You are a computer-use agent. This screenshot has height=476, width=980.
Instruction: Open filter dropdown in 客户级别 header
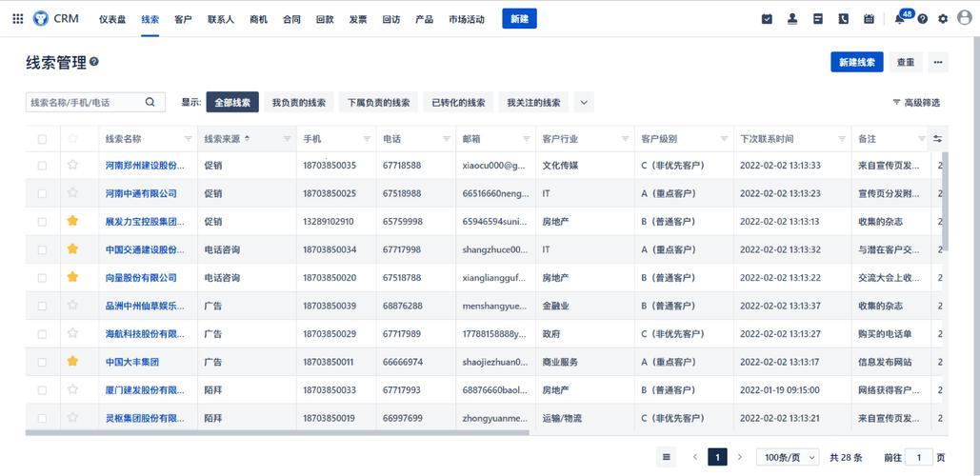pos(725,139)
